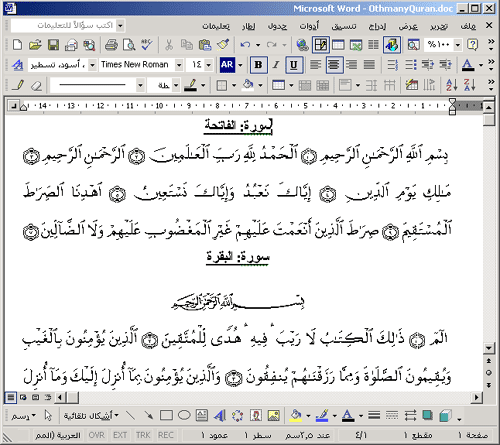The width and height of the screenshot is (500, 445).
Task: Click the AR language indicator button
Action: [x=227, y=65]
